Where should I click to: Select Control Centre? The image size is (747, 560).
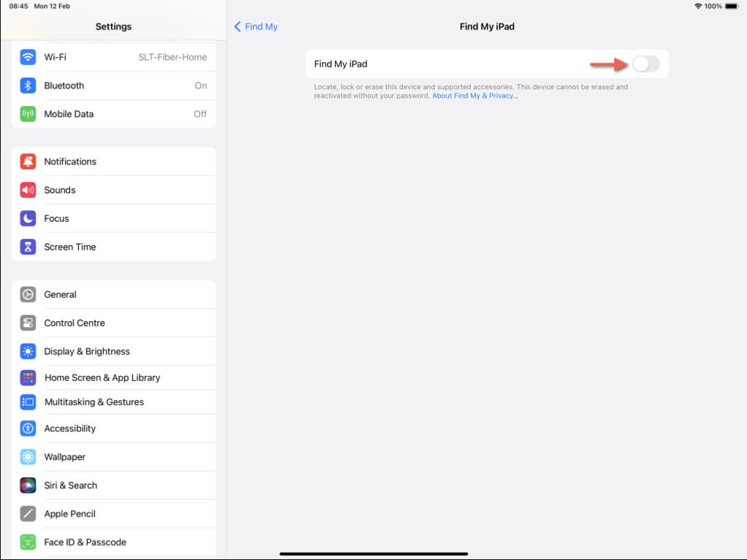[x=113, y=323]
